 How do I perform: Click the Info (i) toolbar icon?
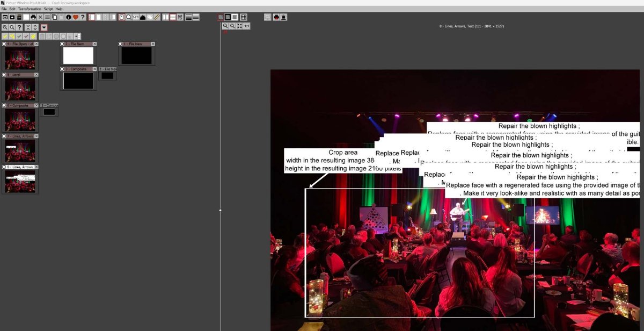tap(68, 17)
